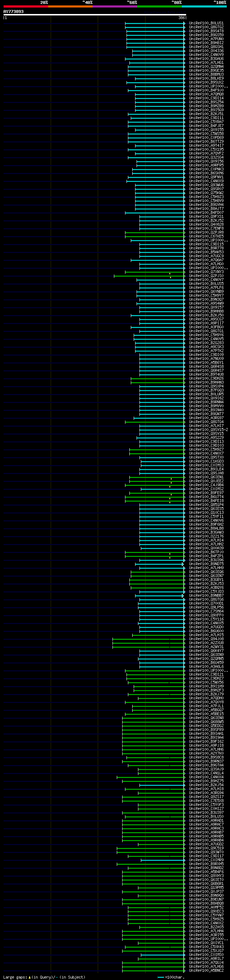
Task: Click the label UniRef100_B6TPJ0
Action: (206, 552)
